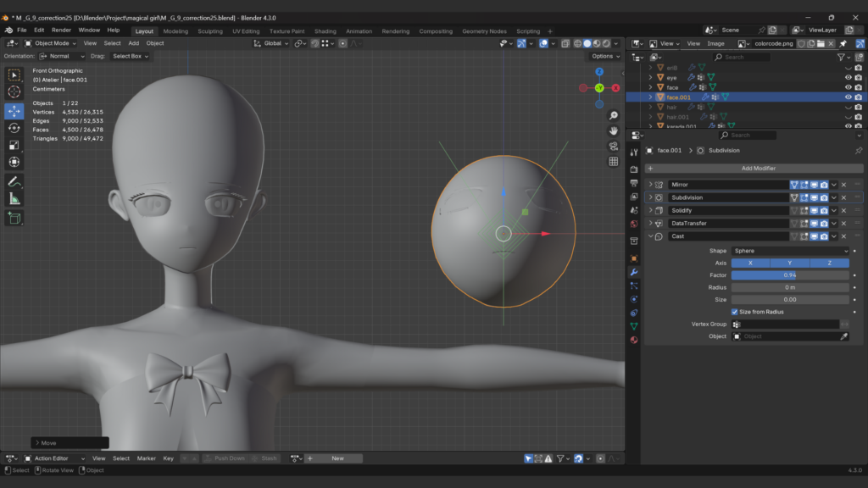Viewport: 868px width, 488px height.
Task: Select the Rotate tool in the toolbar
Action: pos(14,128)
